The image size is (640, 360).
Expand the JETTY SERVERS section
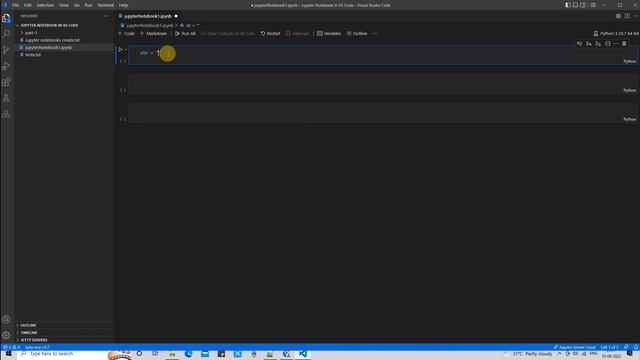click(x=34, y=340)
